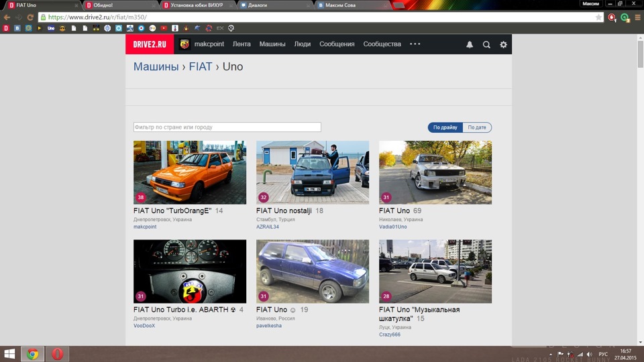644x362 pixels.
Task: Open Chrome profile 'Максим' button
Action: point(590,4)
